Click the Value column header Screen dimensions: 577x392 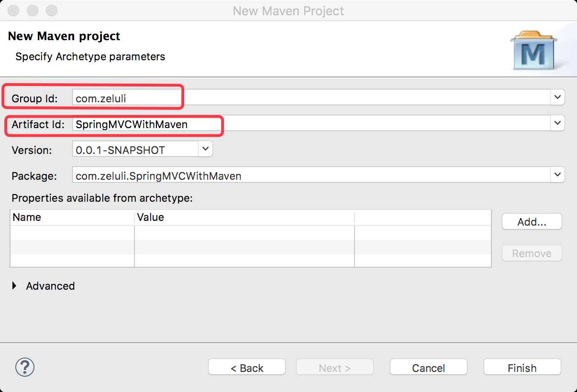[244, 217]
